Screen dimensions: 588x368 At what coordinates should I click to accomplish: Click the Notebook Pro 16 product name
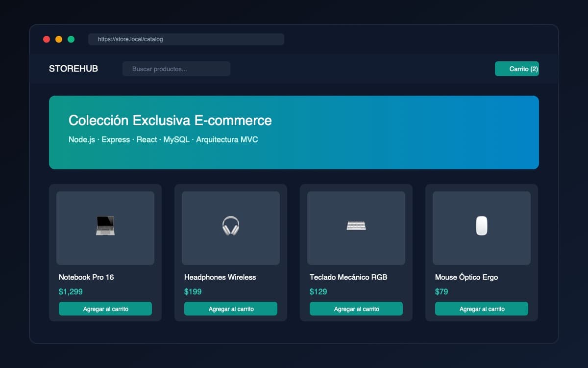pyautogui.click(x=86, y=277)
